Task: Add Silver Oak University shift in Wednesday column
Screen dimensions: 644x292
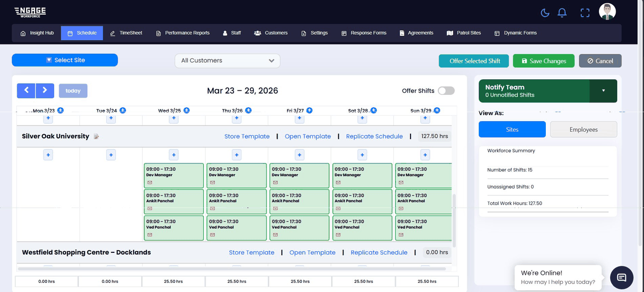Action: 173,155
